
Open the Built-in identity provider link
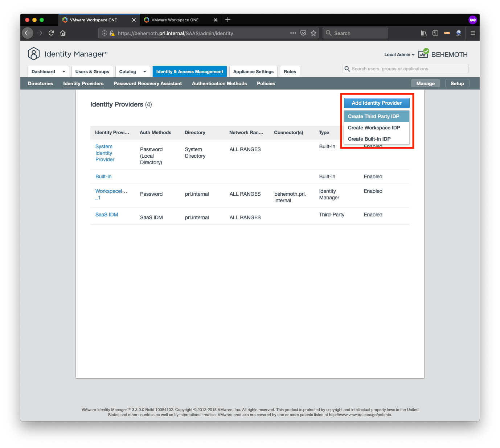pos(103,177)
